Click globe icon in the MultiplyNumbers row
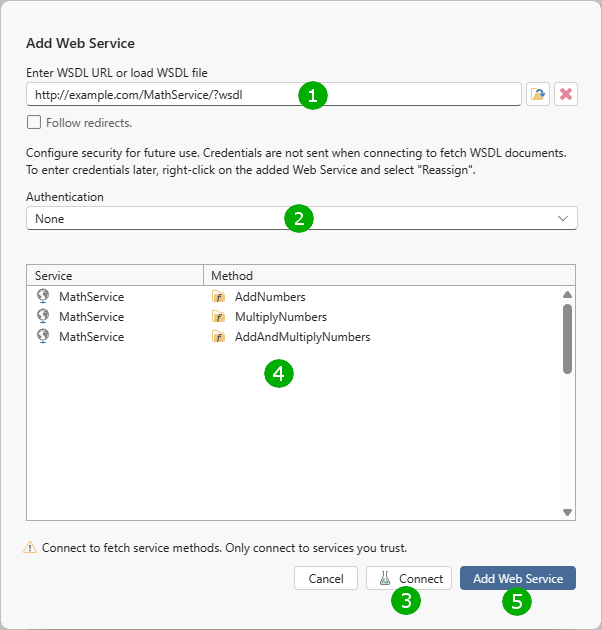 [x=43, y=316]
